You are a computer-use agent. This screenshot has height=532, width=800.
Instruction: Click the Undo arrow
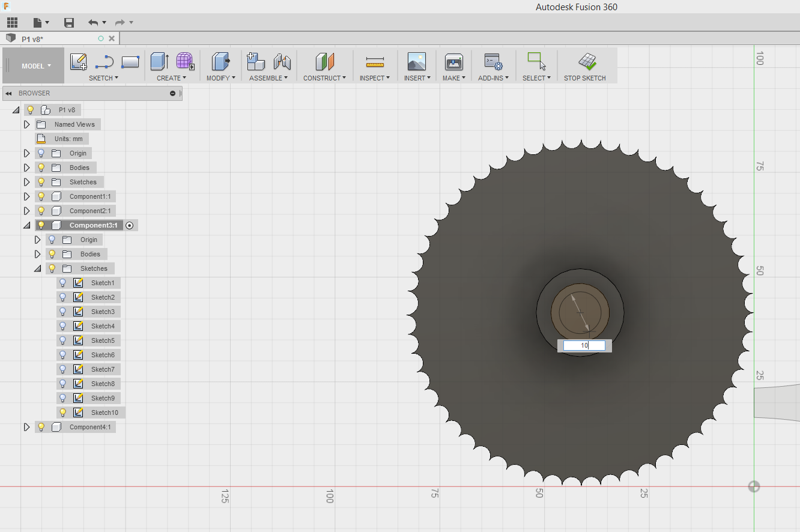coord(93,23)
